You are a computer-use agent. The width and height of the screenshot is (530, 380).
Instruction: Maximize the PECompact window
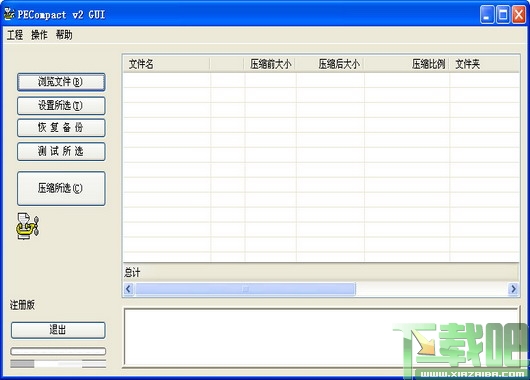503,15
